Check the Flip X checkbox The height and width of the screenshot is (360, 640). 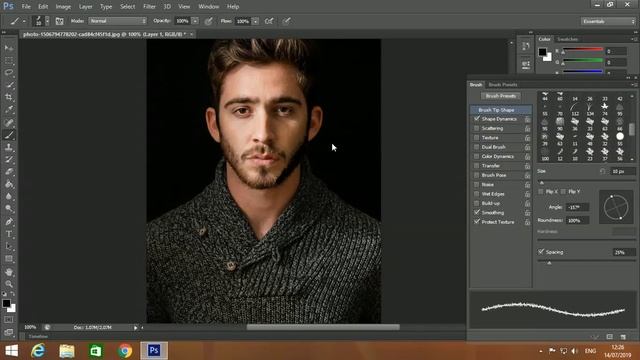point(541,191)
